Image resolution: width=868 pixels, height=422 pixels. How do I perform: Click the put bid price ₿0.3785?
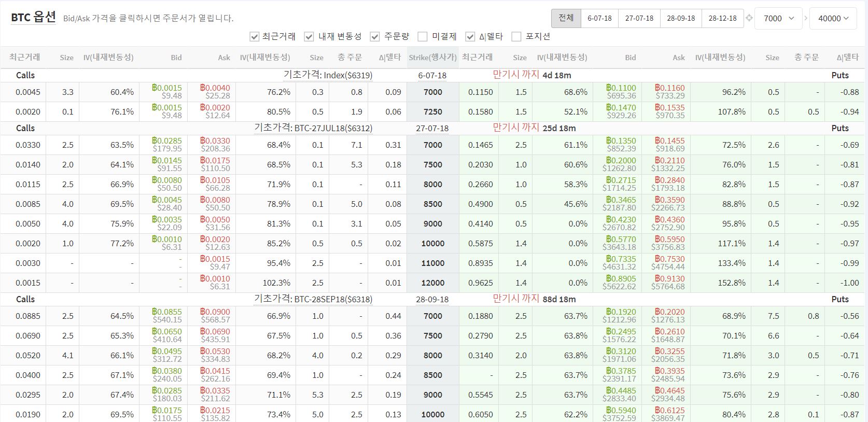pos(621,371)
